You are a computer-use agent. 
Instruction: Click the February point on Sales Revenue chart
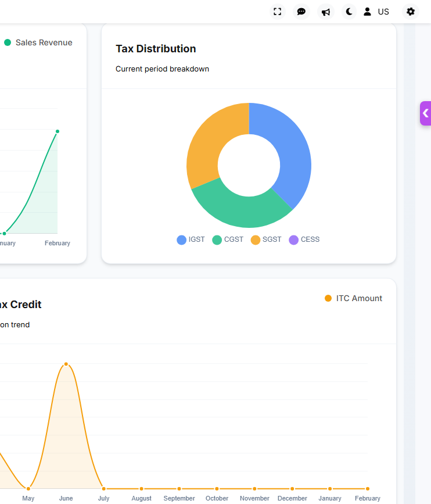pos(58,131)
